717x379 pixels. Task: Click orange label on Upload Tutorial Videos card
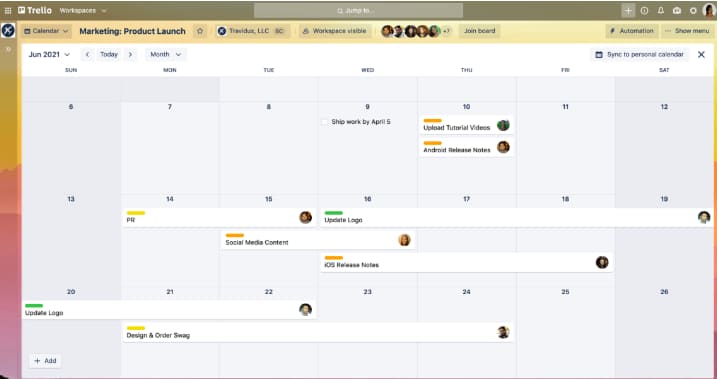pyautogui.click(x=432, y=121)
